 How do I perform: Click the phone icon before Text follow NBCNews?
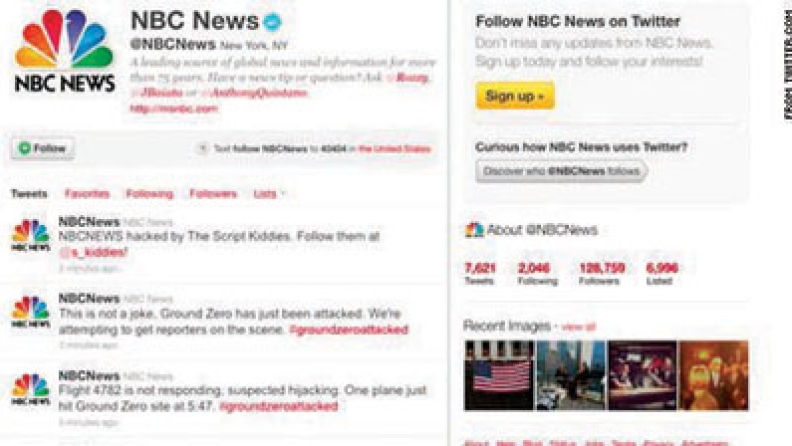[203, 148]
